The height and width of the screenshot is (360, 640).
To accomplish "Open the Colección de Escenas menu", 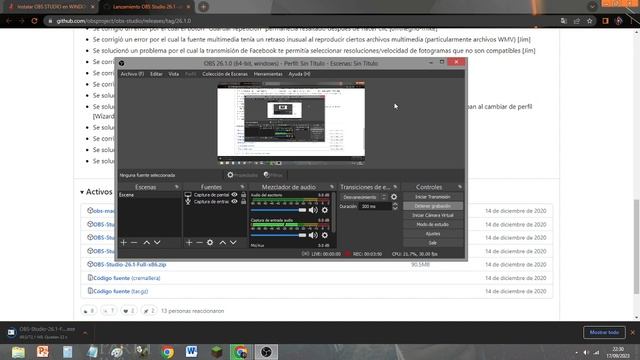I will (225, 74).
